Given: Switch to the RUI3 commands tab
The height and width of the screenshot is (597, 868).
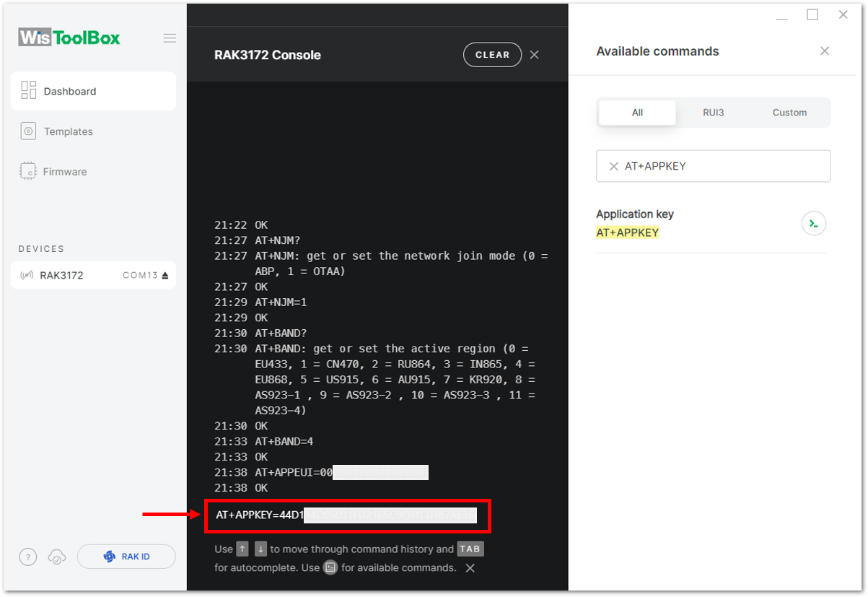Looking at the screenshot, I should [714, 113].
